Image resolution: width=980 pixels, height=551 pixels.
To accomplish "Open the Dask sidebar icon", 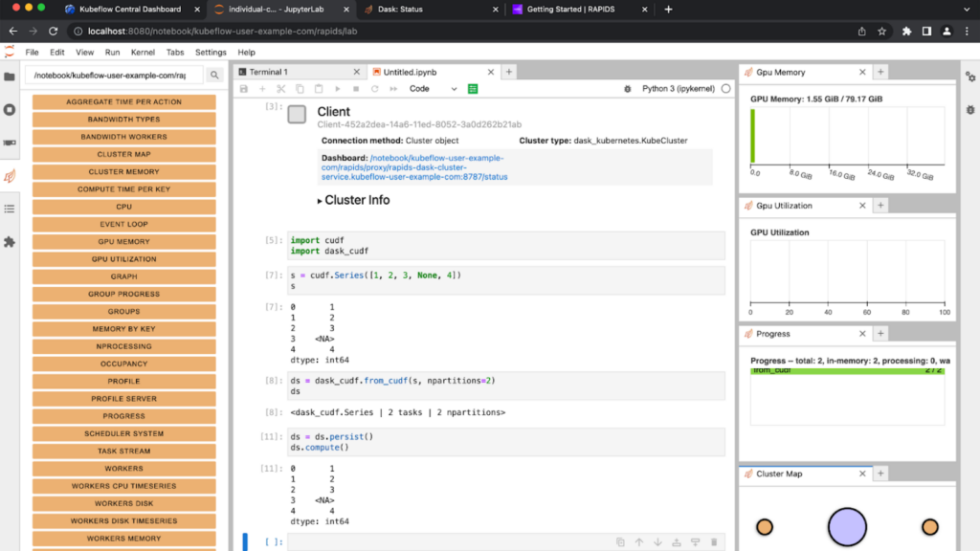I will click(10, 176).
